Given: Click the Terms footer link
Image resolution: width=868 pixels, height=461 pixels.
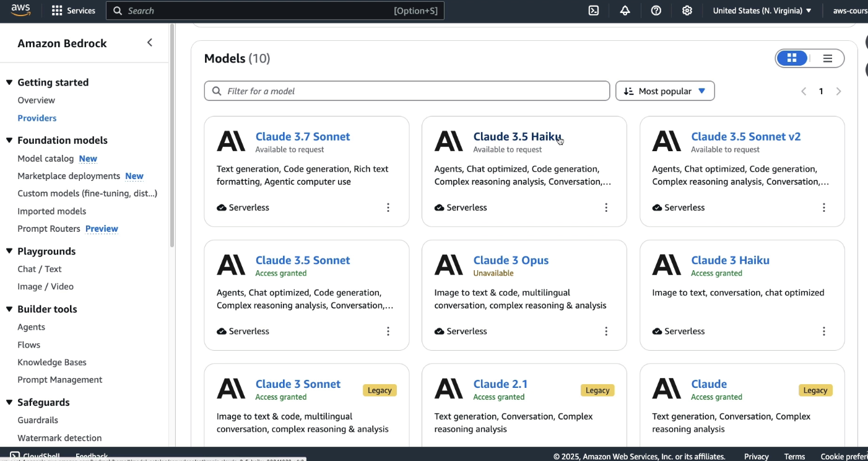Looking at the screenshot, I should pyautogui.click(x=794, y=457).
